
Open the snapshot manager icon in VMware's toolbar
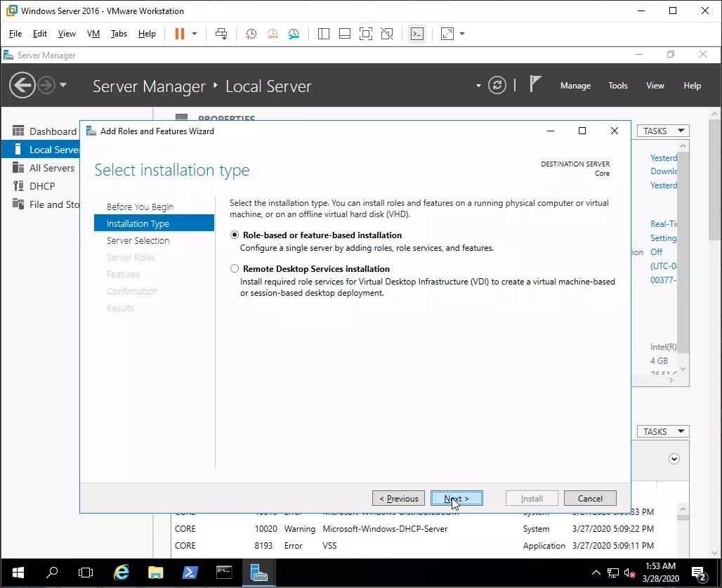294,34
